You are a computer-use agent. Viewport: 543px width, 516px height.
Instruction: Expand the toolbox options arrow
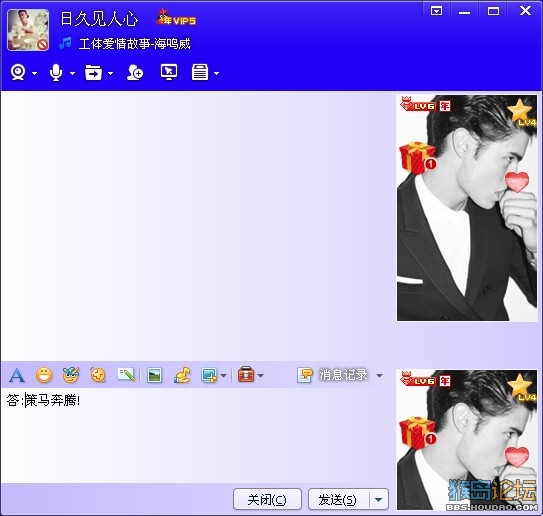(260, 375)
